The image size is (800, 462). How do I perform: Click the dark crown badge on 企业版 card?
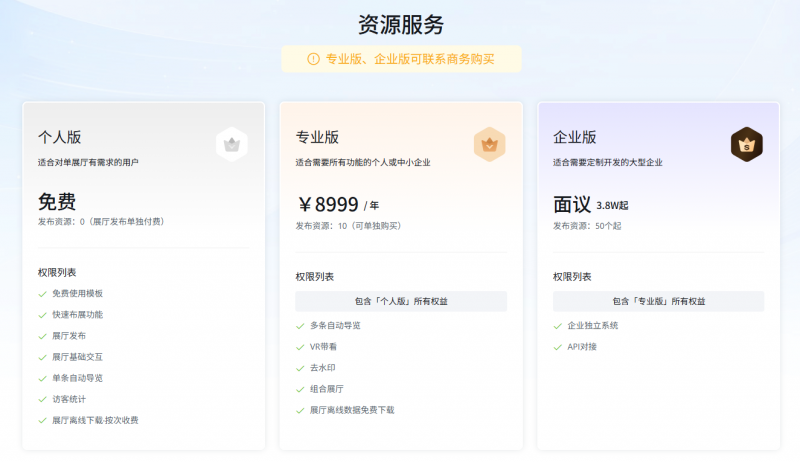746,144
